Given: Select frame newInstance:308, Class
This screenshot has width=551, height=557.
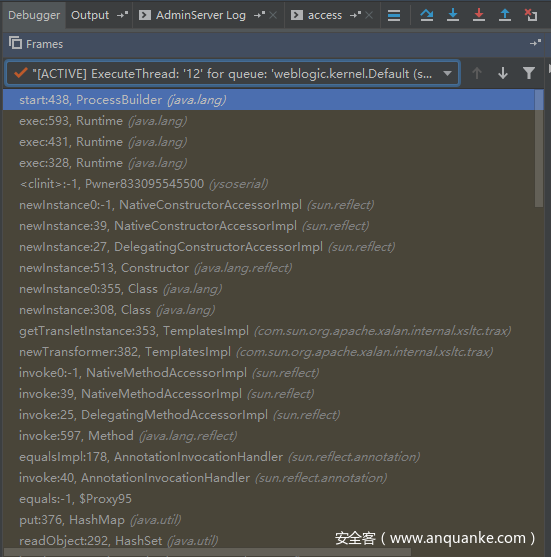Looking at the screenshot, I should click(268, 310).
